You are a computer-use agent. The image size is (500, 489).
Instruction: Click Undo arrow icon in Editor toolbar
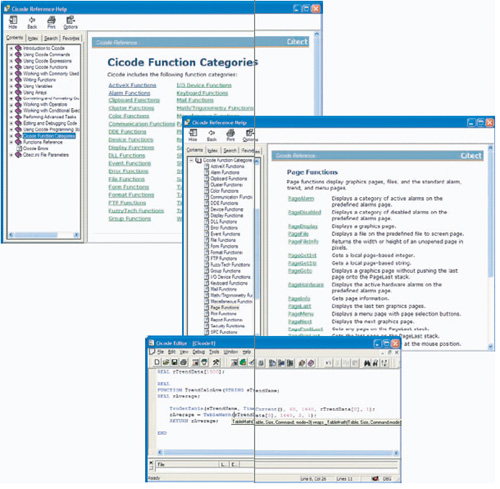(328, 363)
